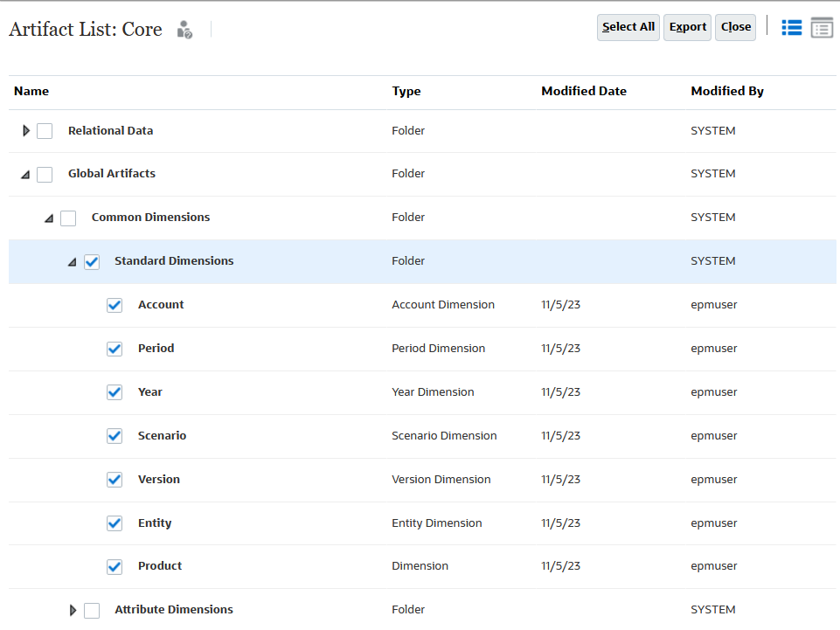Deselect the Product dimension checkbox

click(115, 566)
